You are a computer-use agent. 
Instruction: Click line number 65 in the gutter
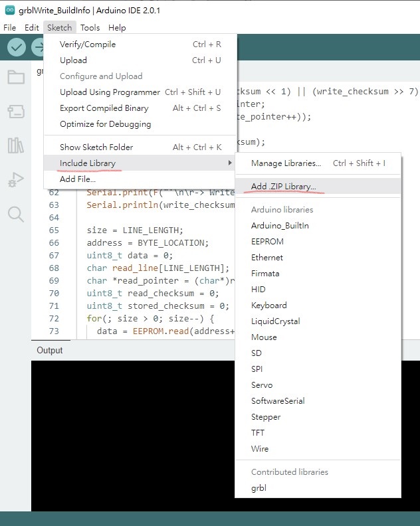[54, 230]
